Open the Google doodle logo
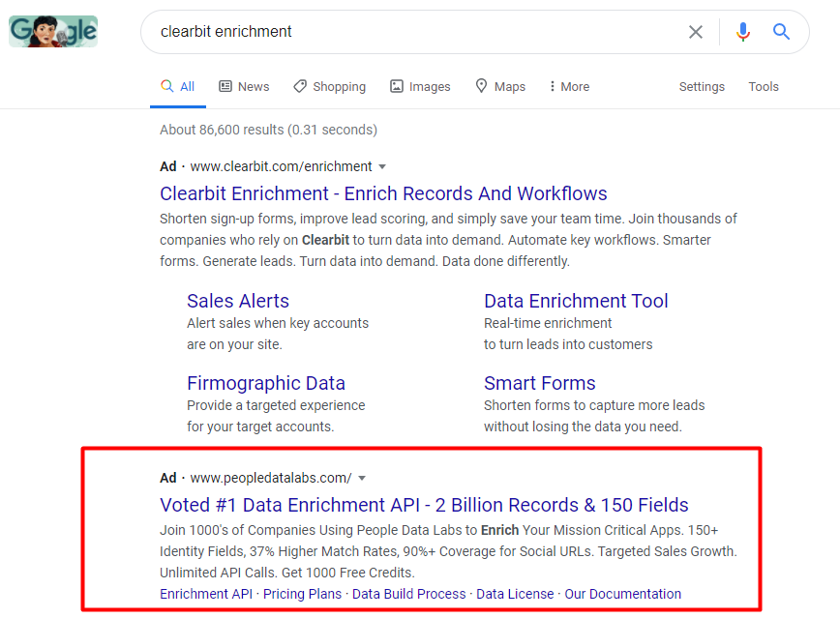The width and height of the screenshot is (840, 618). click(x=53, y=32)
